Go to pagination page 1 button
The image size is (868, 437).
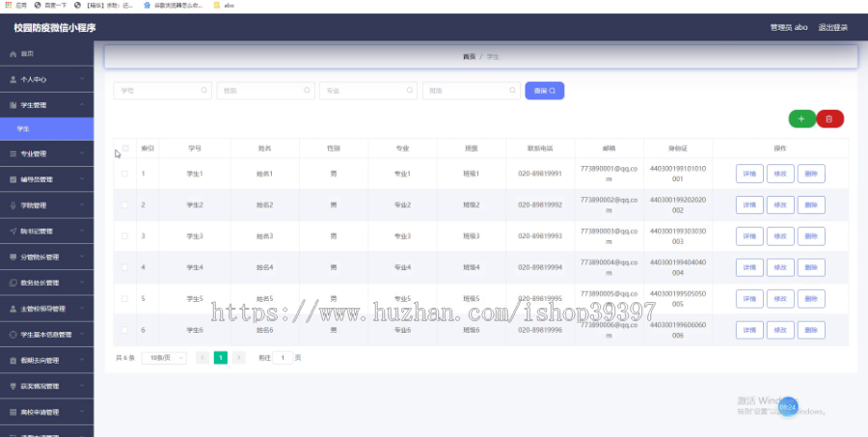(220, 358)
